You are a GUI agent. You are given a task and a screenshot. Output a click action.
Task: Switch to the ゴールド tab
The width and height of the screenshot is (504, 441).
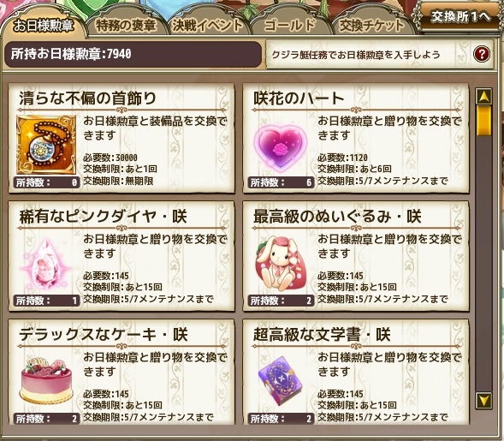click(x=289, y=25)
